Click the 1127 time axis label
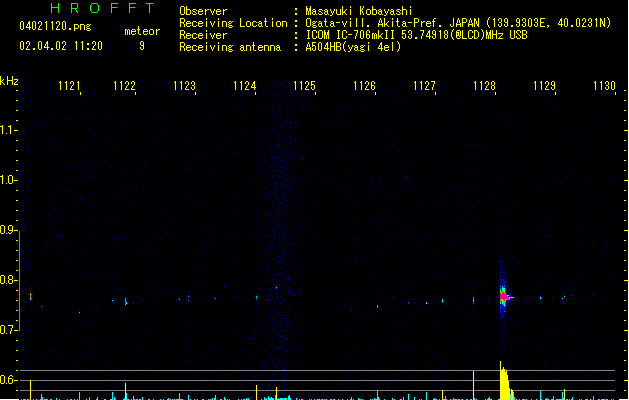This screenshot has width=629, height=400. point(424,86)
